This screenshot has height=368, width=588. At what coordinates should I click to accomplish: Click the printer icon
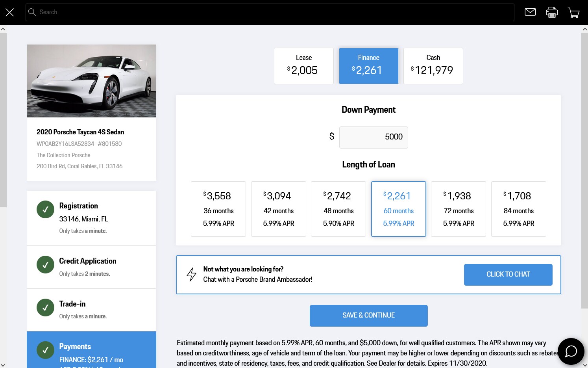tap(552, 12)
